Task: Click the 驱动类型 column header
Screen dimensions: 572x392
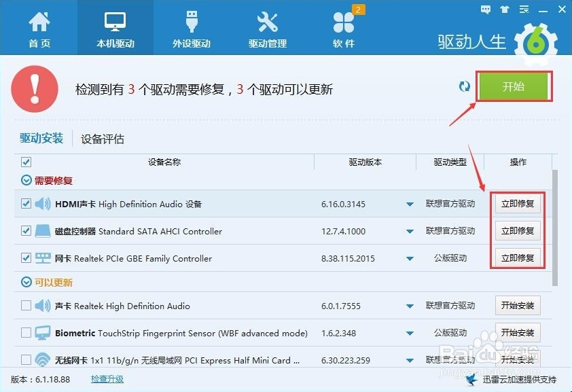Action: point(450,162)
